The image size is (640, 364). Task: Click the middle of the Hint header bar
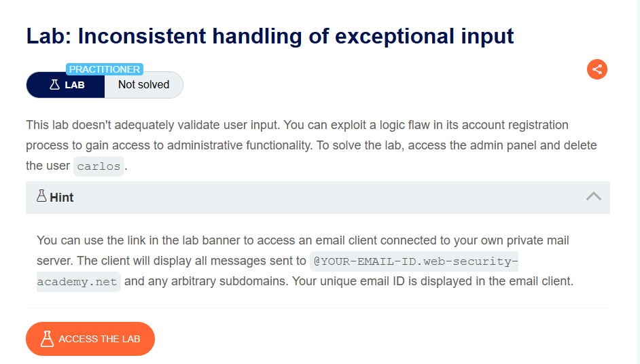click(x=318, y=198)
